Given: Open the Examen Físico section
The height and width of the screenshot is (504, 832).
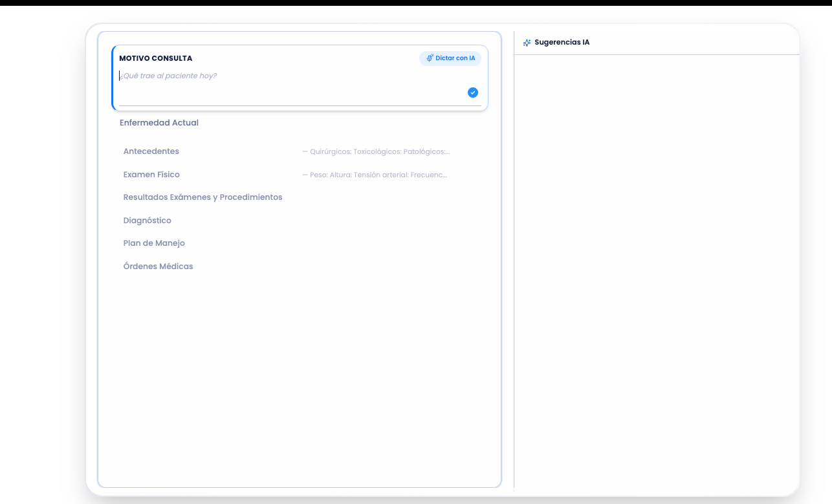Looking at the screenshot, I should 151,175.
